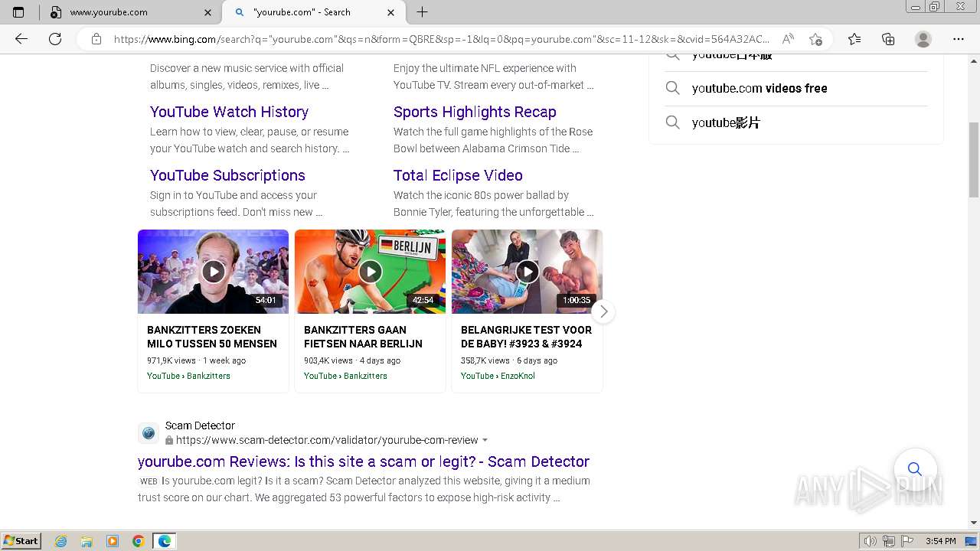Open the Favorites list icon

(x=854, y=39)
